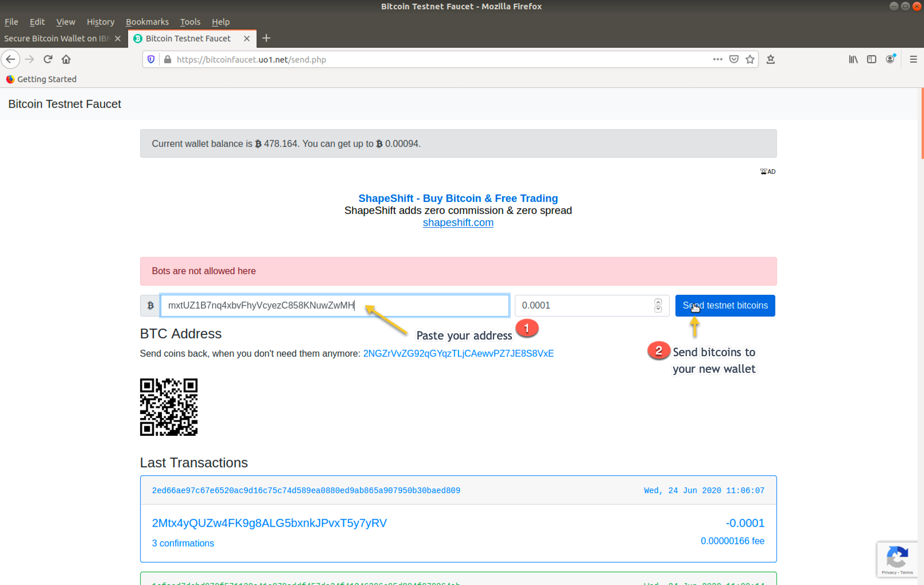The image size is (924, 585).
Task: Bookmark this page with star icon
Action: [x=750, y=59]
